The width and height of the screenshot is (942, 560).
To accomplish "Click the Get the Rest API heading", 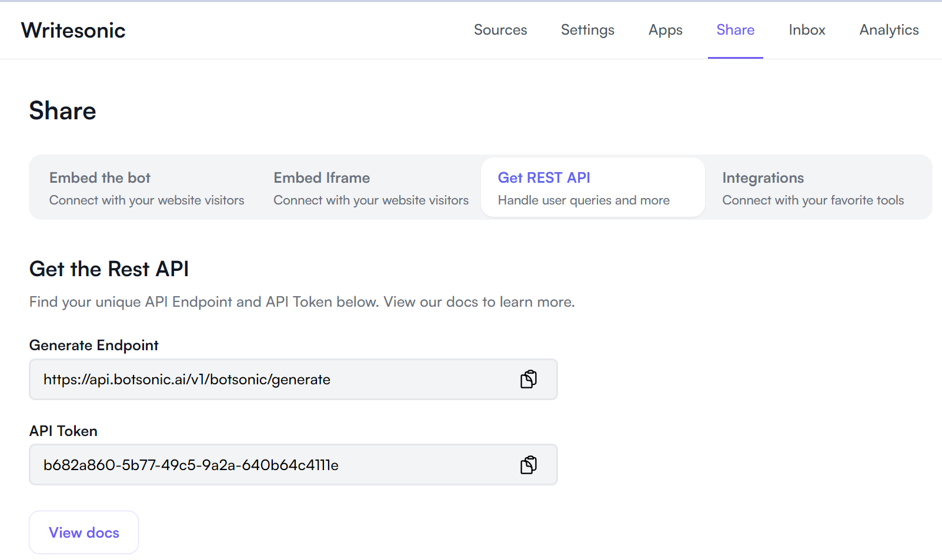I will pyautogui.click(x=109, y=269).
